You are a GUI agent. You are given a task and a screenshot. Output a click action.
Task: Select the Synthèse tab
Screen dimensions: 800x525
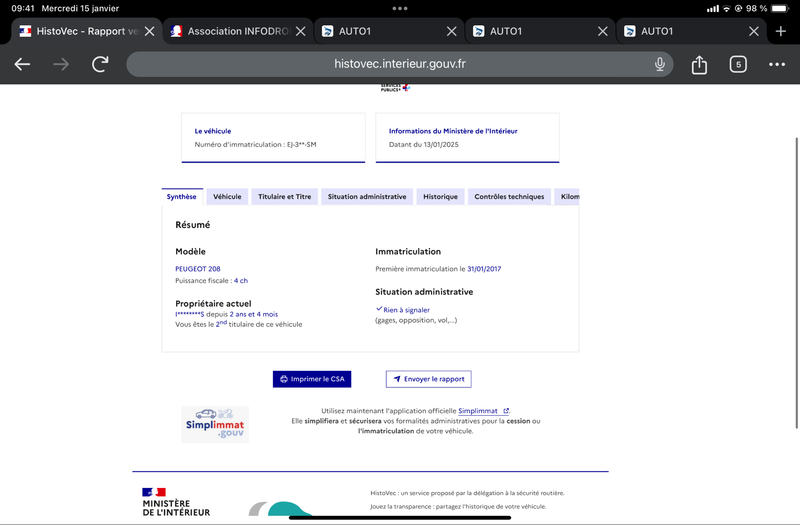[x=182, y=196]
